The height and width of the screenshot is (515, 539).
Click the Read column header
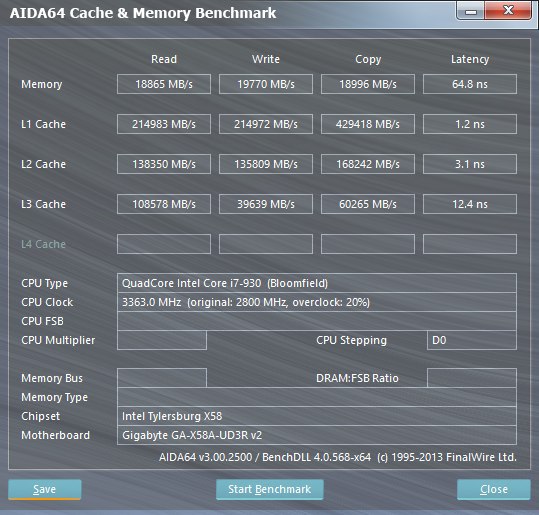coord(164,59)
